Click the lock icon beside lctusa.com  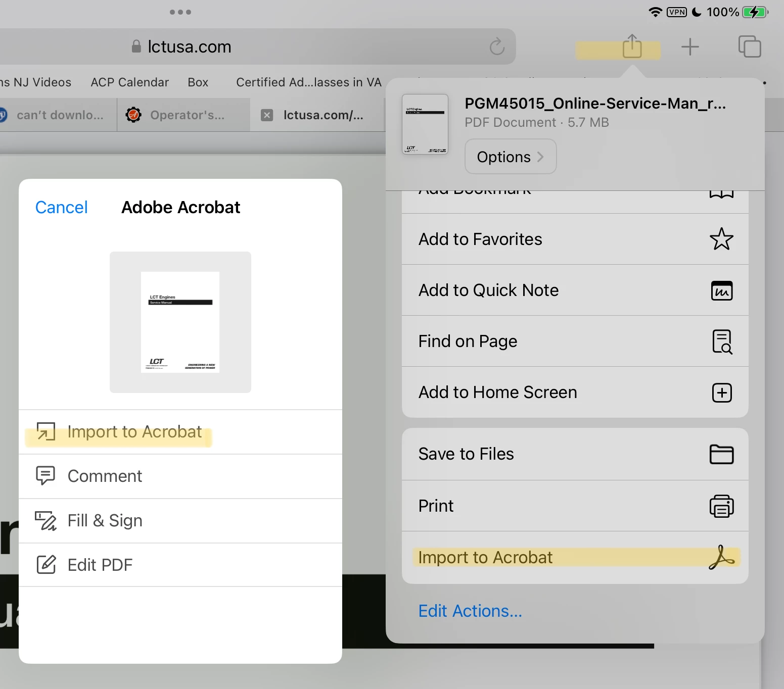[136, 46]
